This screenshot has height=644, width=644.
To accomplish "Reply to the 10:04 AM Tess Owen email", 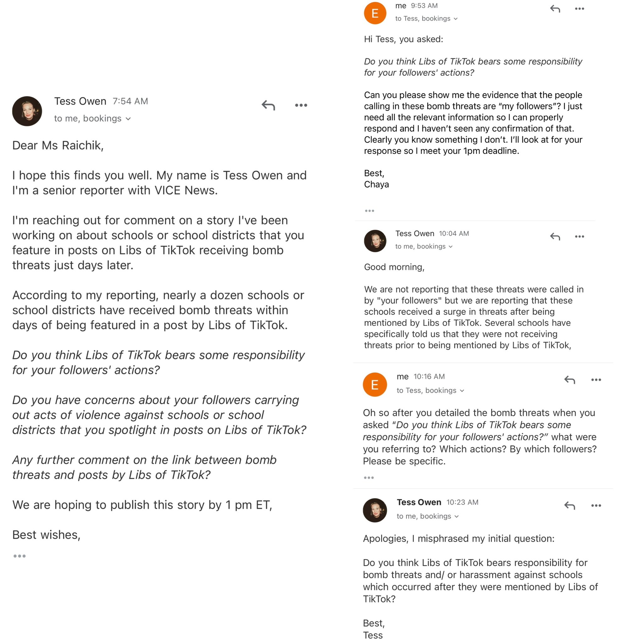I will coord(555,237).
